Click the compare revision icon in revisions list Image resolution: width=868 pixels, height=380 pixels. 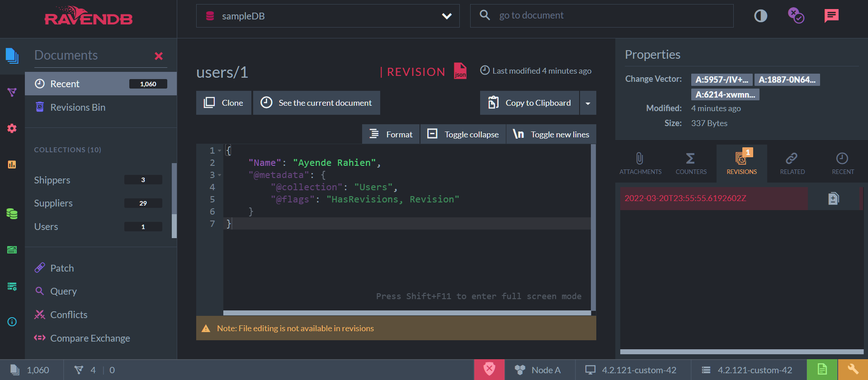point(834,198)
